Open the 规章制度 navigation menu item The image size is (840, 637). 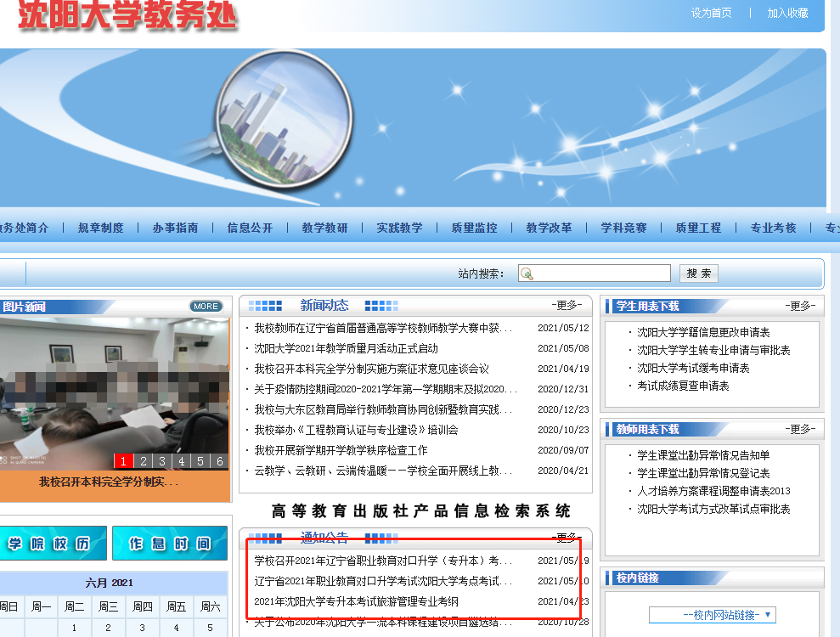coord(100,228)
